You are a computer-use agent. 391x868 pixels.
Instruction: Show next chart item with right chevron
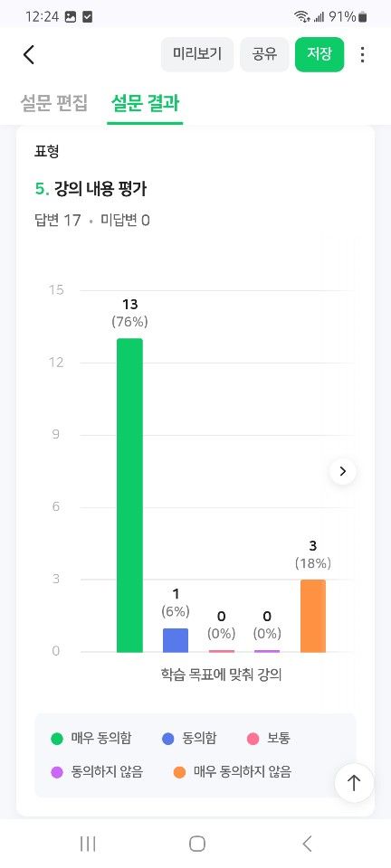[343, 471]
